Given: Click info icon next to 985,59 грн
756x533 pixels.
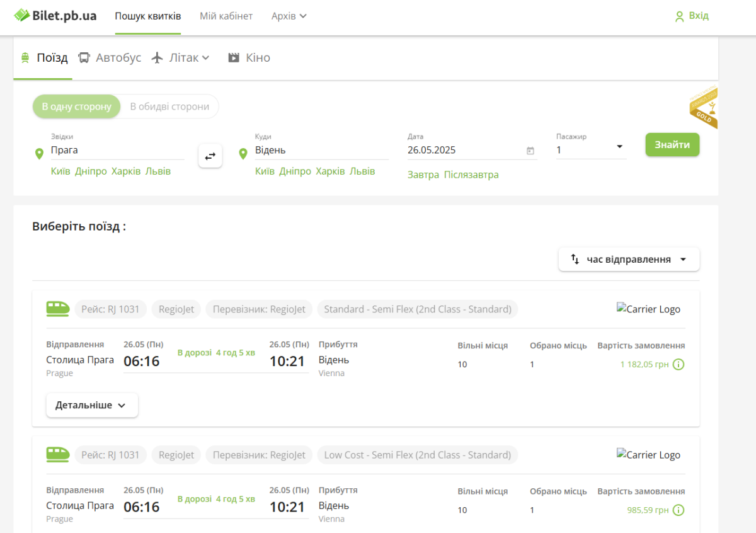Looking at the screenshot, I should [679, 510].
